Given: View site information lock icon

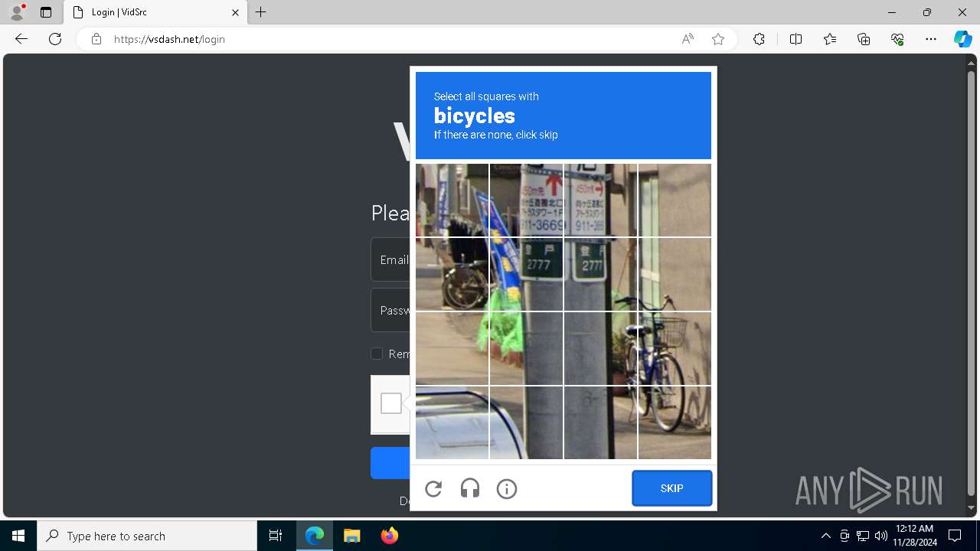Looking at the screenshot, I should 96,39.
